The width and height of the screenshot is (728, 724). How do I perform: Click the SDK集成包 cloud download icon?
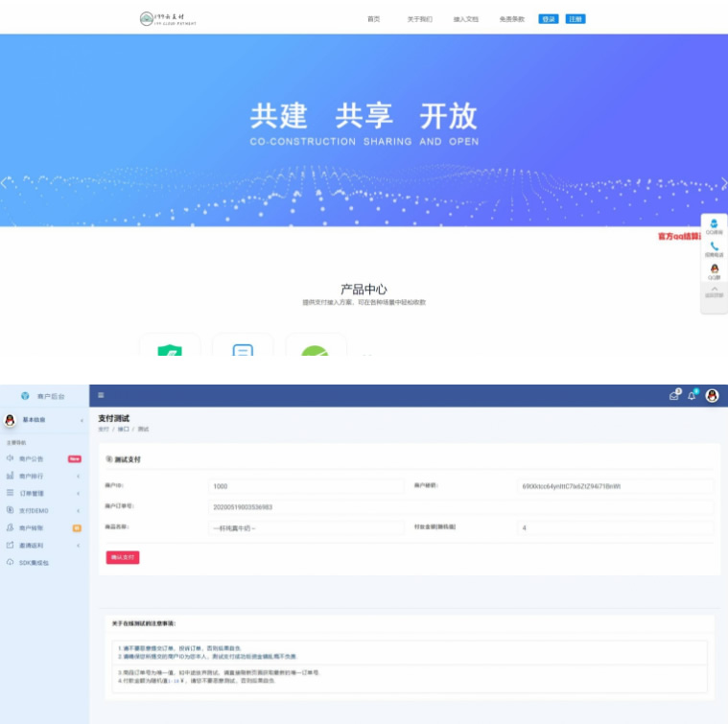(x=11, y=562)
